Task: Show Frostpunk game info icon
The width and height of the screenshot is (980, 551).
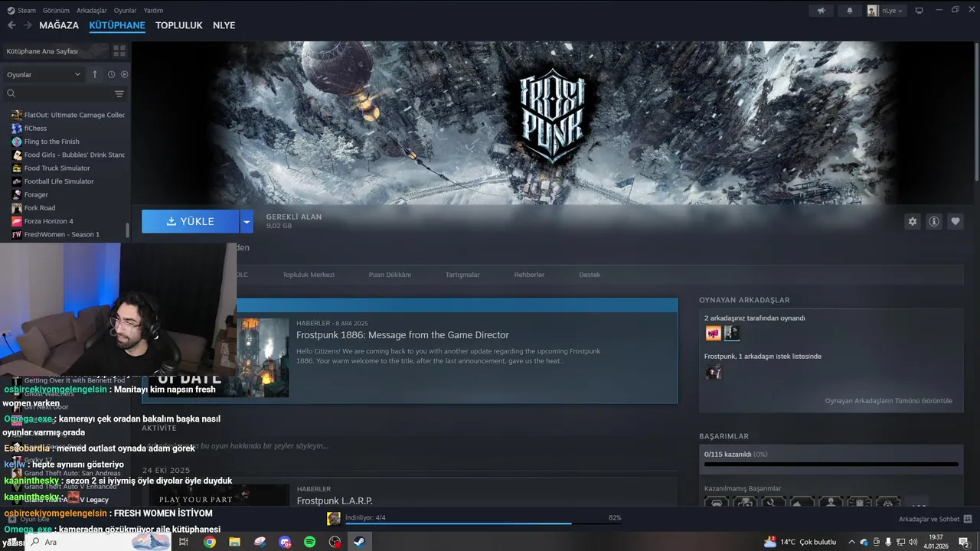Action: [933, 221]
